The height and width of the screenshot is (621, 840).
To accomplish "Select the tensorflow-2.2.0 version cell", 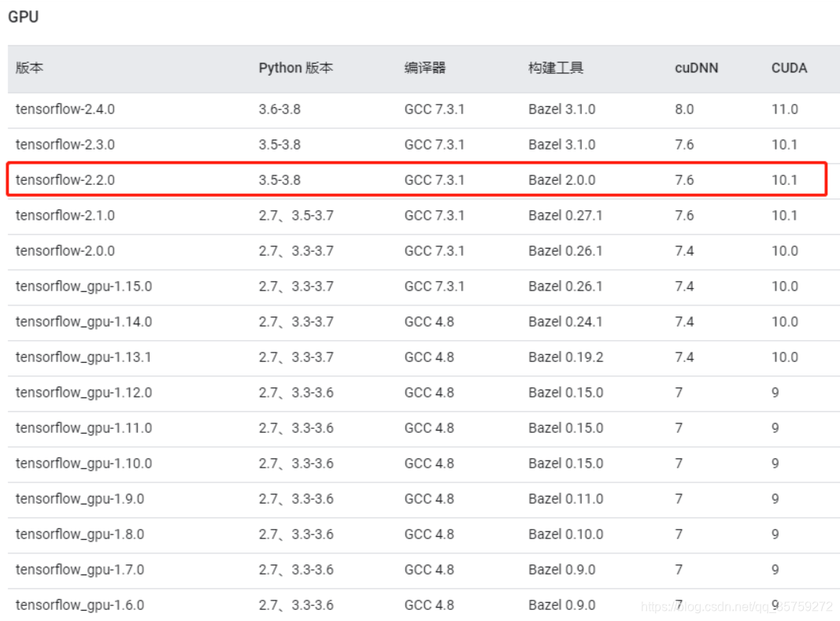I will coord(65,180).
